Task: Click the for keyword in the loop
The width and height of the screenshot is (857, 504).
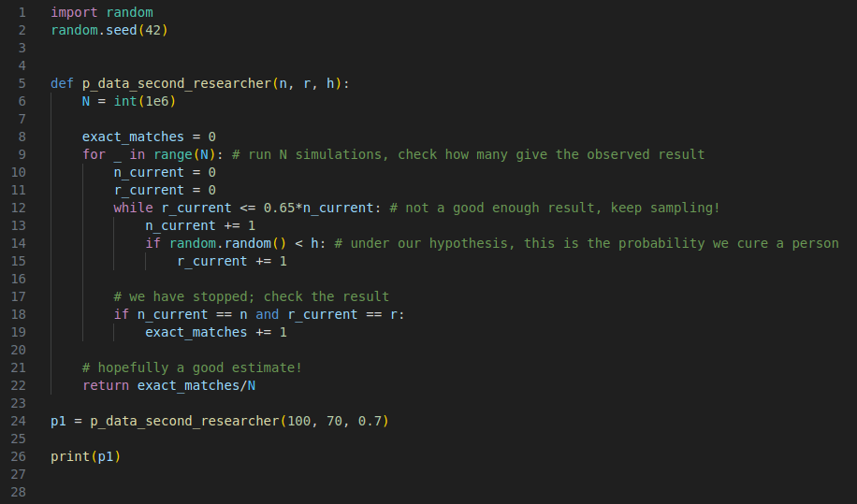Action: (94, 155)
